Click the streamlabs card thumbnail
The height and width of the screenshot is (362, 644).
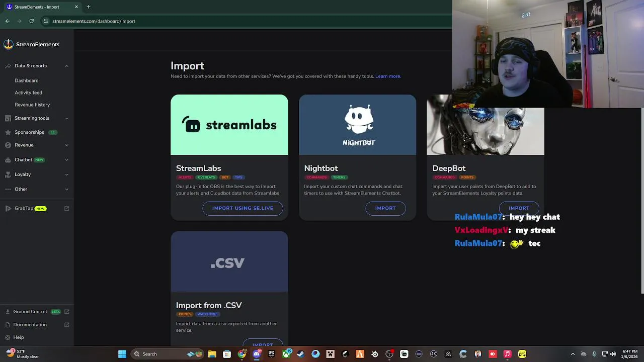[229, 125]
